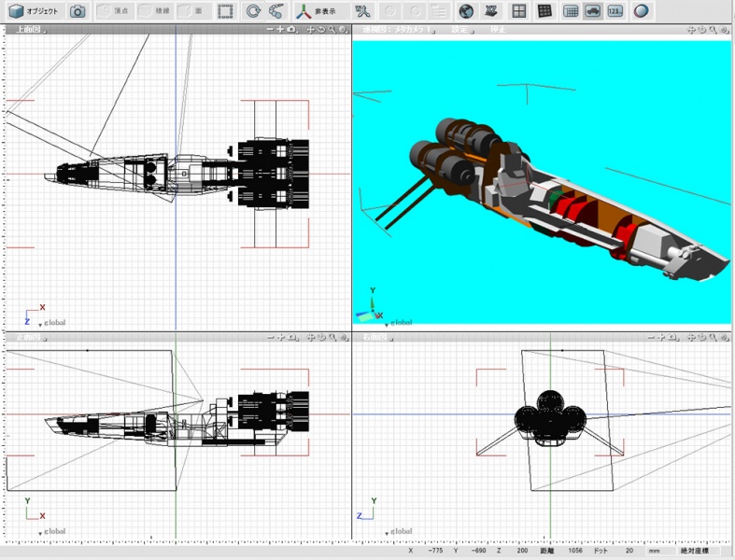Click the 123 numeric display icon

coord(615,11)
